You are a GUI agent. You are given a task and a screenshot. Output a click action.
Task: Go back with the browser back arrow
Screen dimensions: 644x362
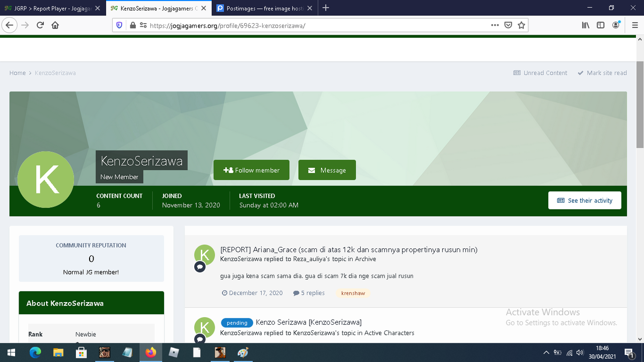tap(9, 25)
